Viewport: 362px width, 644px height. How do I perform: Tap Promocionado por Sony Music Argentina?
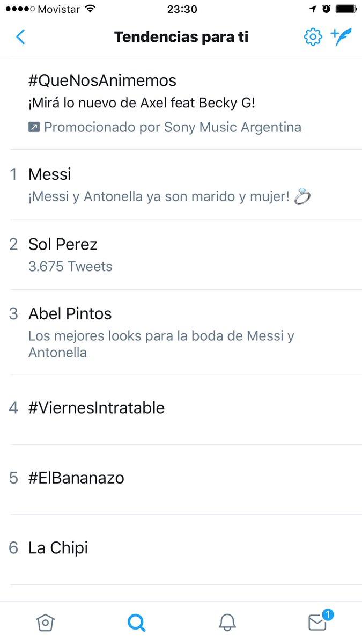[x=172, y=128]
